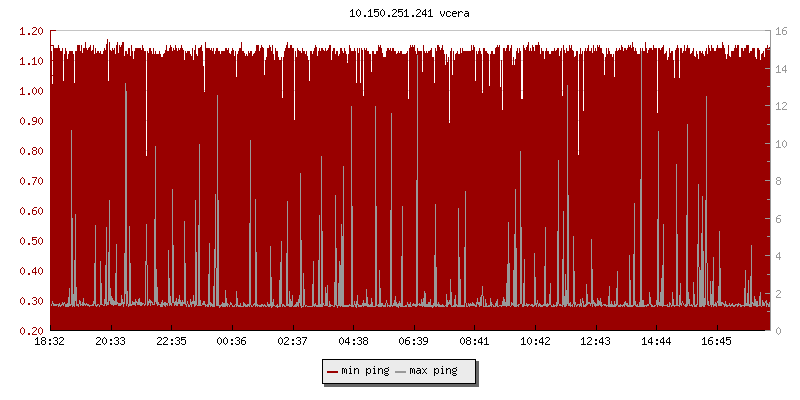Pick the 04:38 time axis label
The height and width of the screenshot is (400, 800).
tap(353, 342)
